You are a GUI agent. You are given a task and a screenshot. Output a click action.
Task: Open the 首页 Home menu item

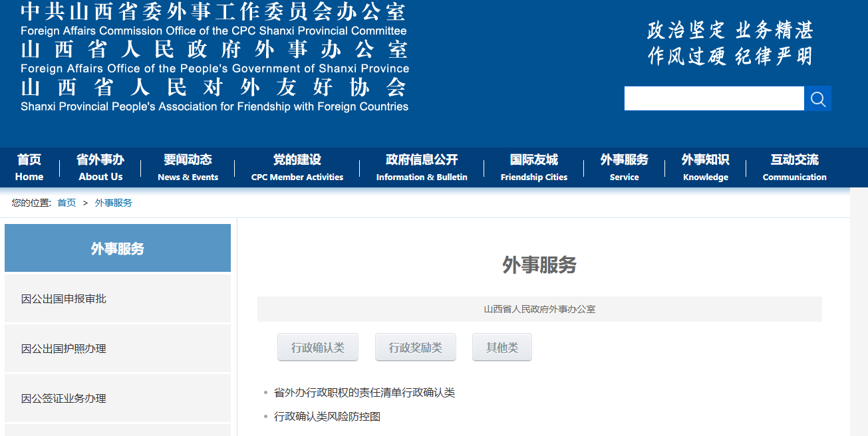[x=29, y=167]
